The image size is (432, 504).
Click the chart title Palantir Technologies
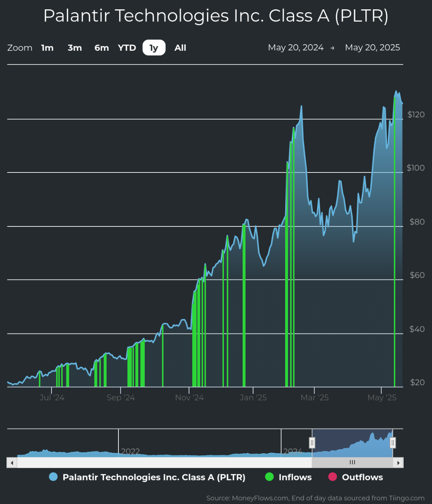216,16
